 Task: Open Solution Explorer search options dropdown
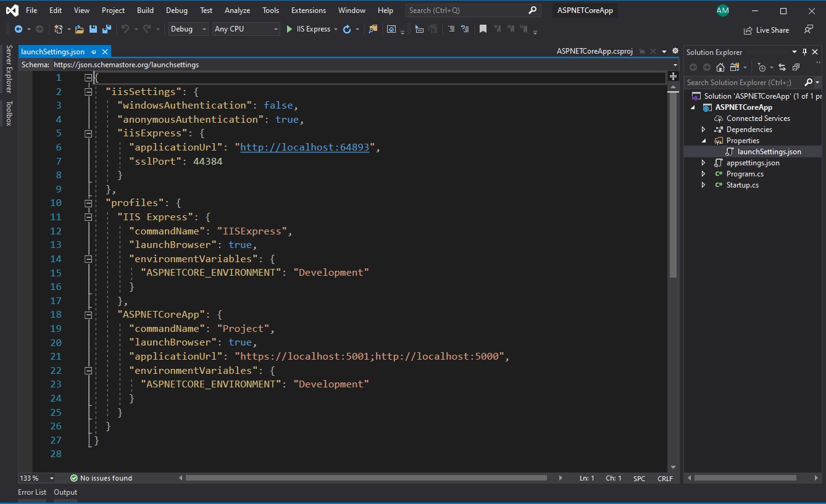click(x=817, y=82)
